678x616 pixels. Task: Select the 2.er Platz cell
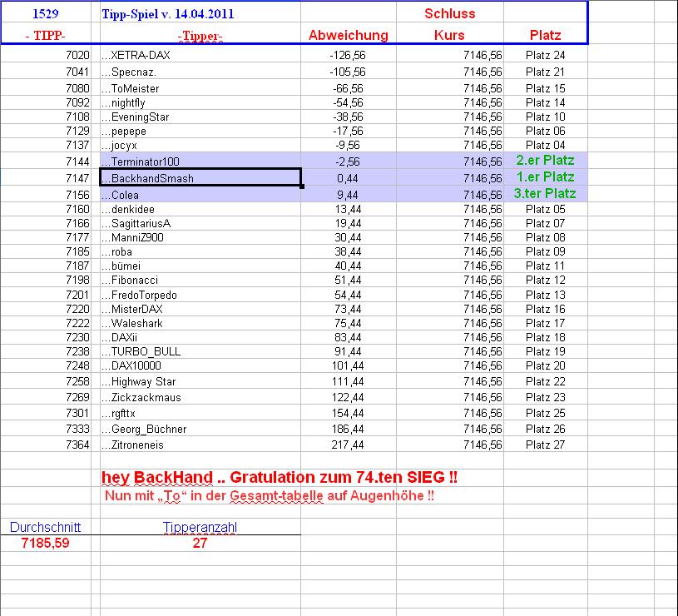pyautogui.click(x=545, y=161)
